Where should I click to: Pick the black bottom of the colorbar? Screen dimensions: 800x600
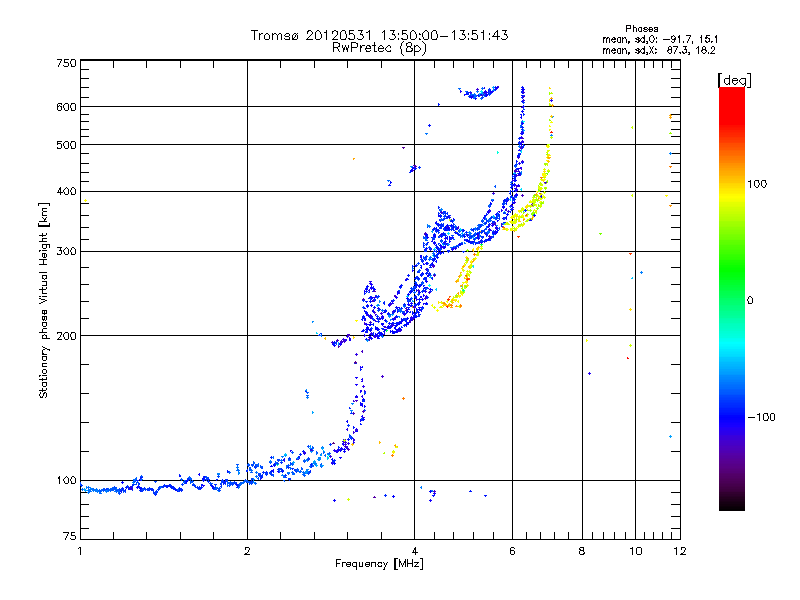point(732,503)
